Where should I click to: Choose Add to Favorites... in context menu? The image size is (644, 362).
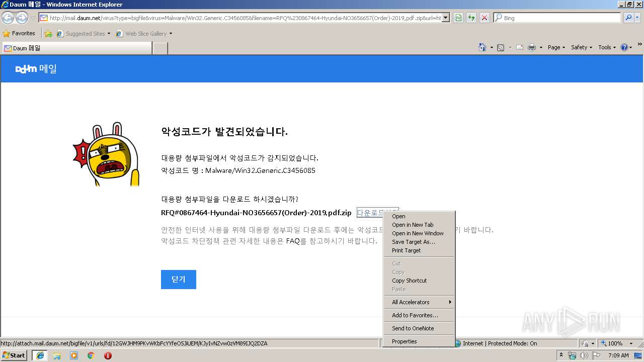coord(419,315)
